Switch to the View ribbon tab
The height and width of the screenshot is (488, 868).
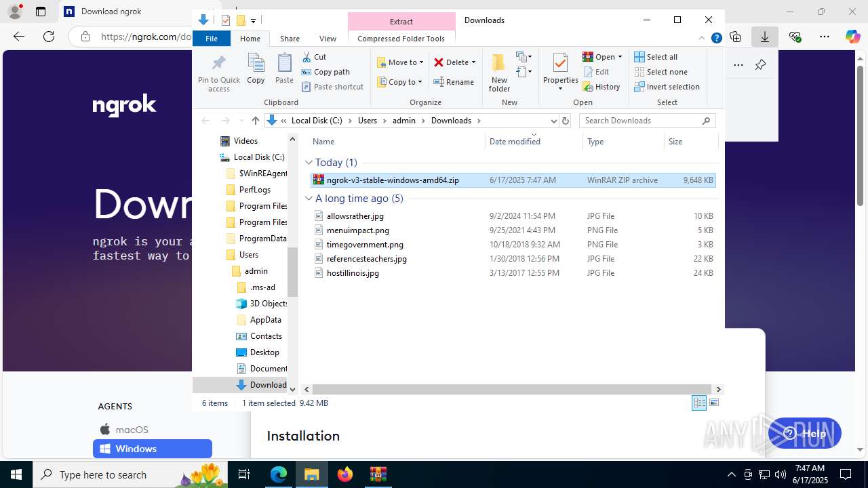pos(328,39)
